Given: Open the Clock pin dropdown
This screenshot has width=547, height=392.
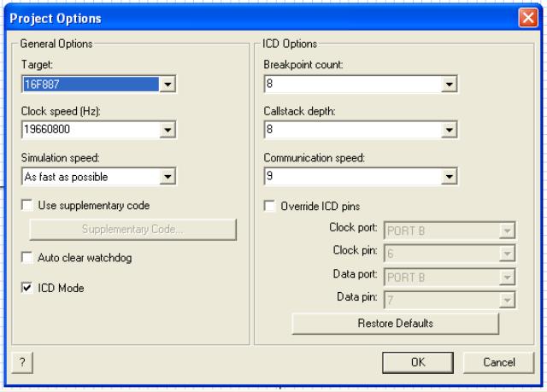Looking at the screenshot, I should tap(450, 254).
